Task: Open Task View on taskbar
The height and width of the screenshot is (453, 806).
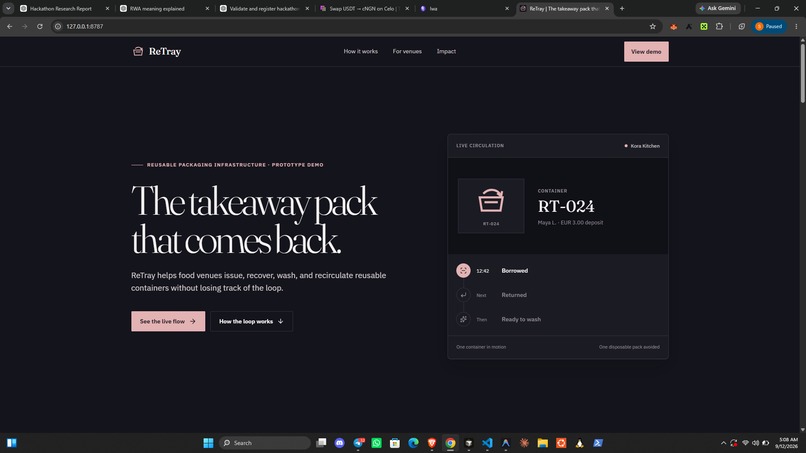Action: tap(321, 443)
